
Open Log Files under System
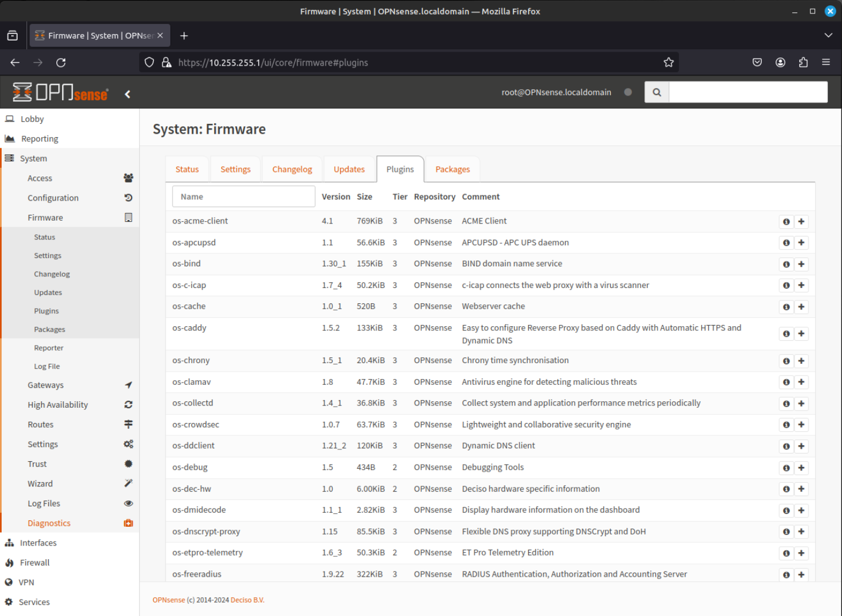point(70,503)
